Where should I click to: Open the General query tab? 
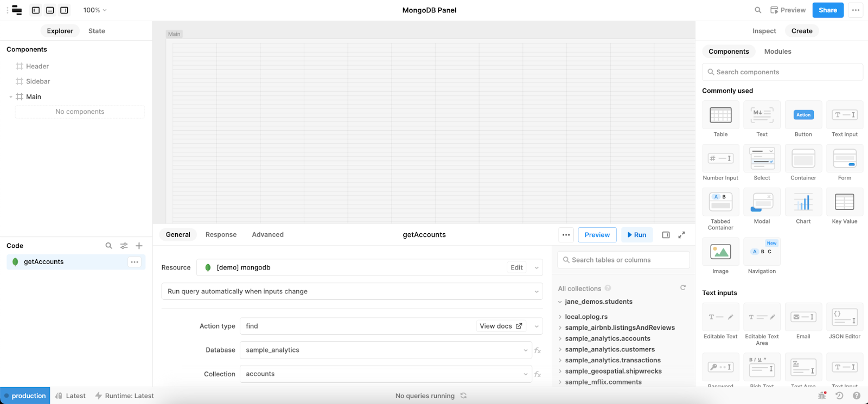click(x=178, y=235)
